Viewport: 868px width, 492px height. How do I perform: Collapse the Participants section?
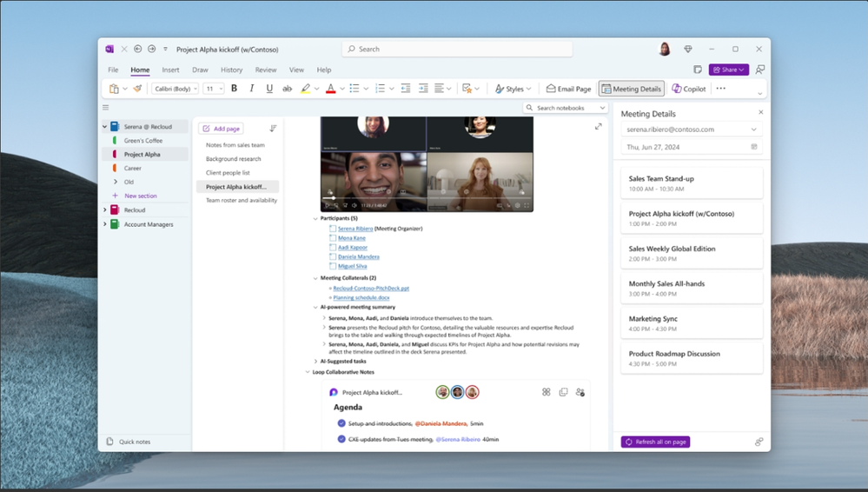(315, 218)
